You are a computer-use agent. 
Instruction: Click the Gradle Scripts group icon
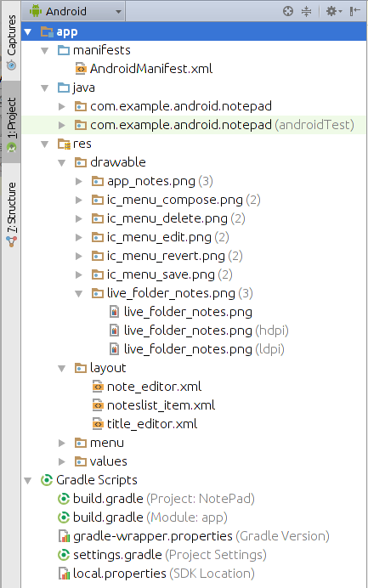47,480
